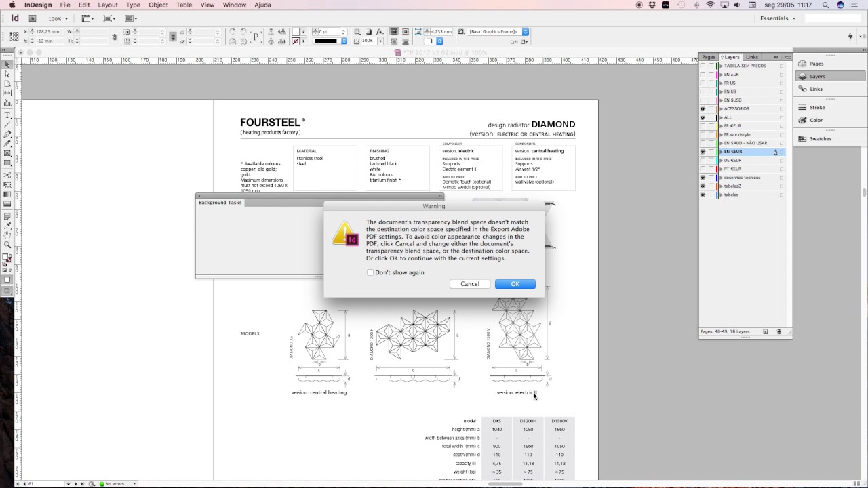The image size is (868, 488).
Task: Expand the EN £UK layer
Action: [x=722, y=75]
